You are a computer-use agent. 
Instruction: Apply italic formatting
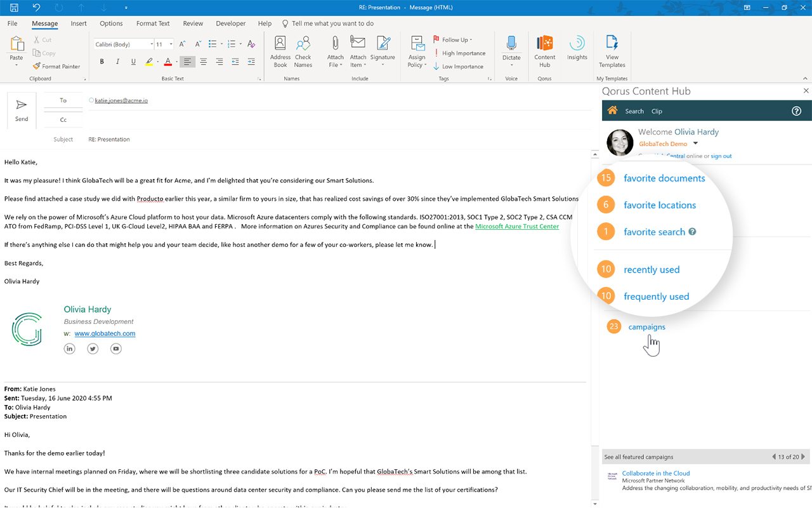[x=117, y=62]
